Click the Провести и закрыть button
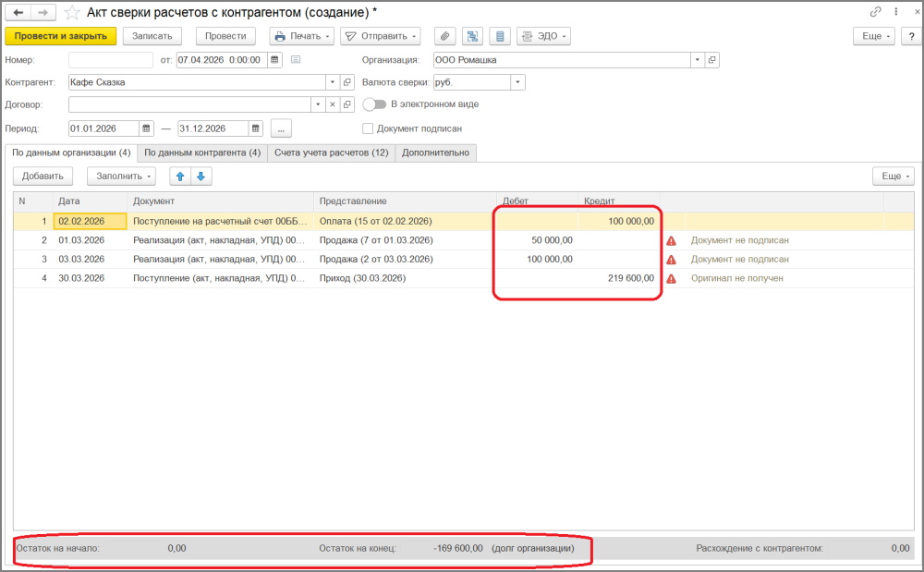924x572 pixels. click(x=61, y=36)
